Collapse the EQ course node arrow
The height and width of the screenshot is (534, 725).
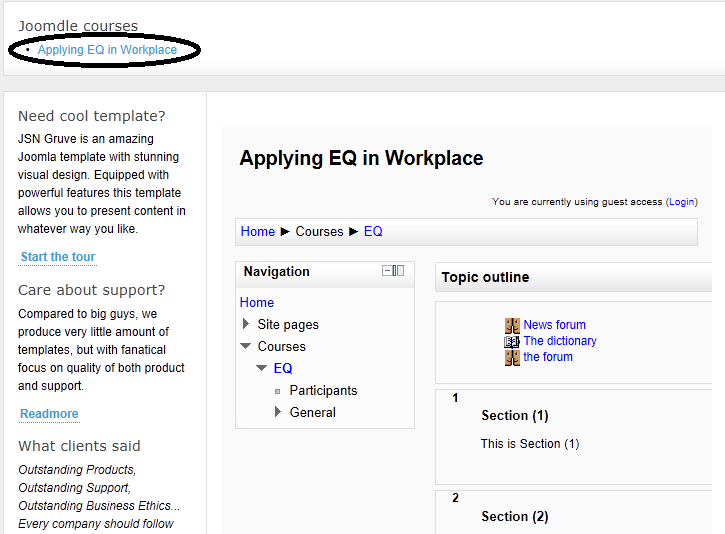tap(262, 368)
